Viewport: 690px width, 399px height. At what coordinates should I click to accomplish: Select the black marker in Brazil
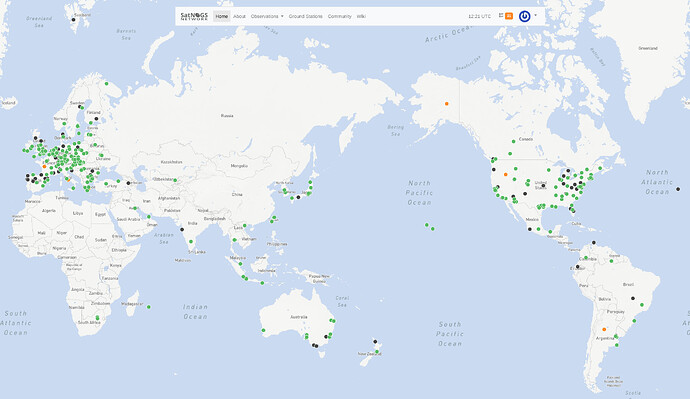[x=633, y=298]
